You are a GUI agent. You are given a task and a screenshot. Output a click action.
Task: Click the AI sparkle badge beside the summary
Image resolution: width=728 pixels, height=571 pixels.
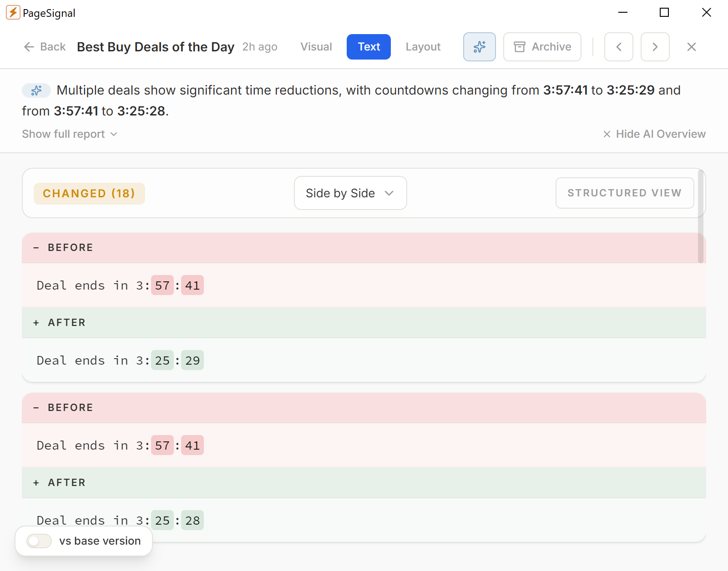36,90
